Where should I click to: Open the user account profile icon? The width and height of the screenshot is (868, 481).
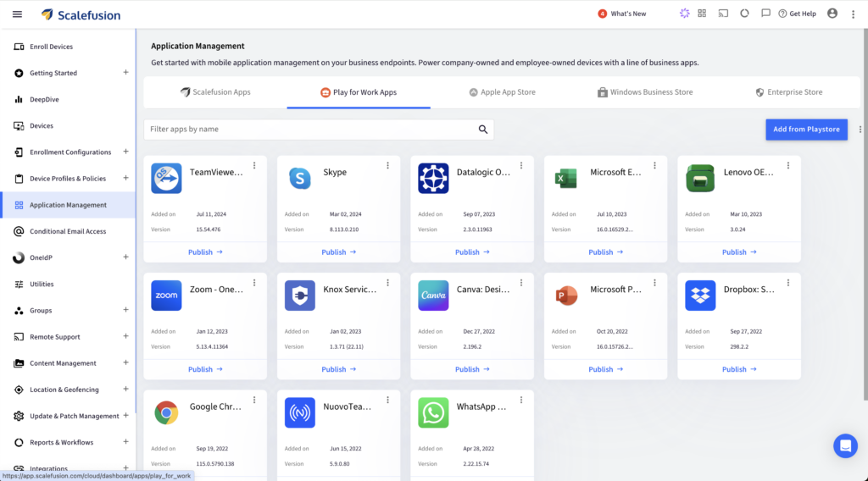[832, 14]
